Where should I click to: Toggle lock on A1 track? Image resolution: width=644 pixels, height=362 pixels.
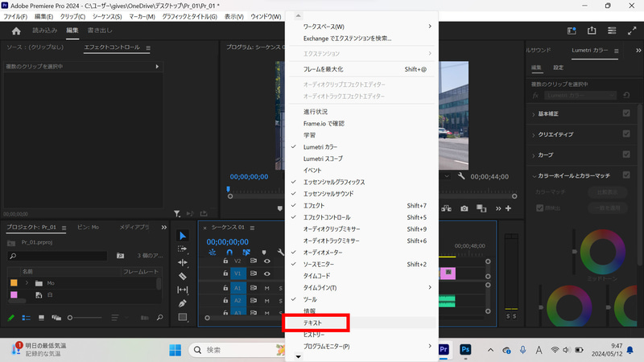pos(225,288)
